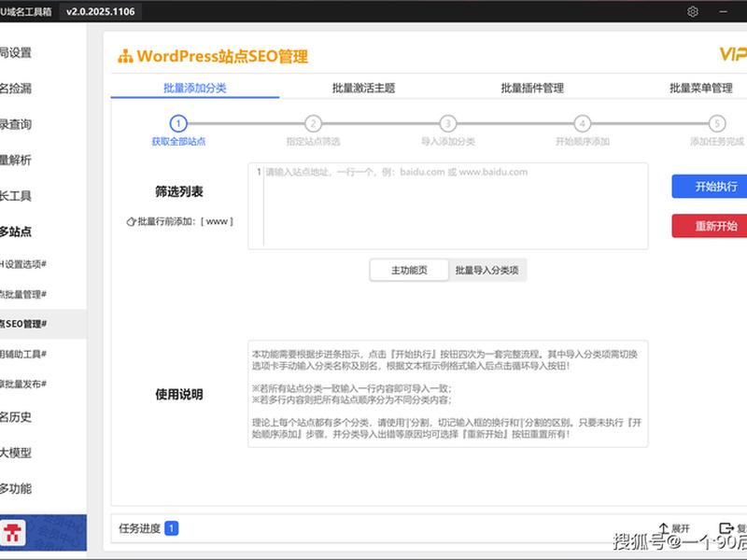Open the 批量插件管理 tab
The width and height of the screenshot is (747, 560).
click(x=532, y=88)
